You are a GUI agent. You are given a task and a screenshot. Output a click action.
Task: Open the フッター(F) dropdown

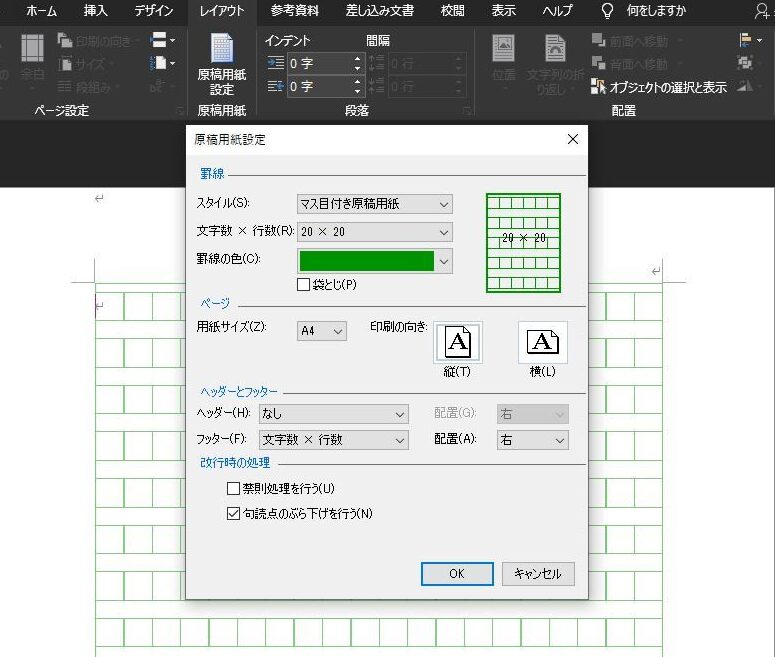pyautogui.click(x=334, y=440)
